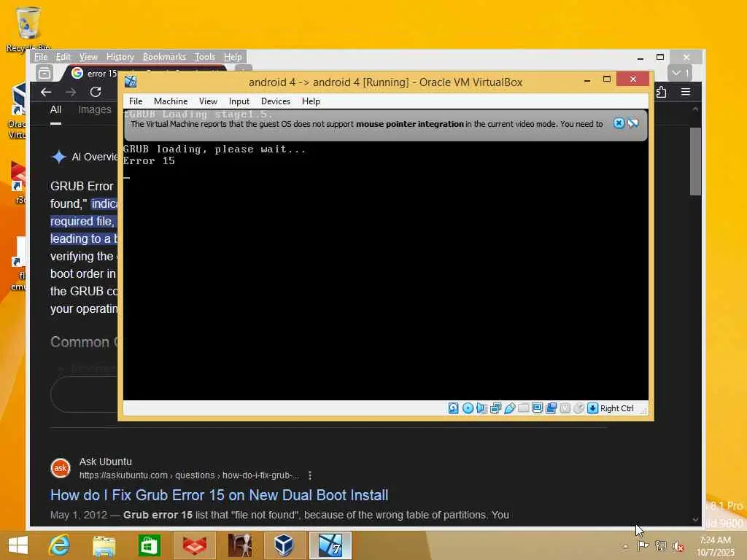This screenshot has width=747, height=560.
Task: Click keyboard capture arrow icon beside Right Ctrl
Action: (x=592, y=408)
